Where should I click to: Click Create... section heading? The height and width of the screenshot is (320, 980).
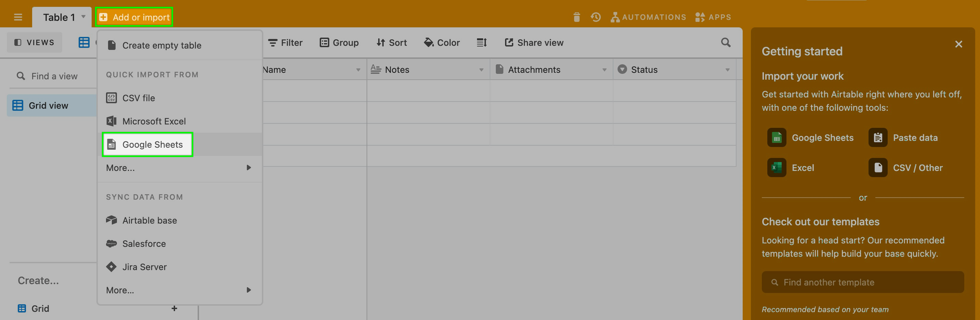[x=38, y=281]
